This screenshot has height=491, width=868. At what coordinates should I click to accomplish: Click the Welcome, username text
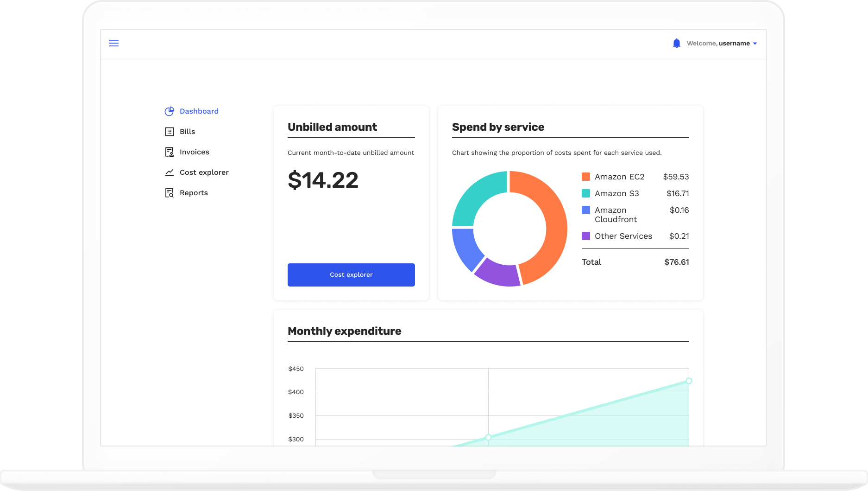718,44
